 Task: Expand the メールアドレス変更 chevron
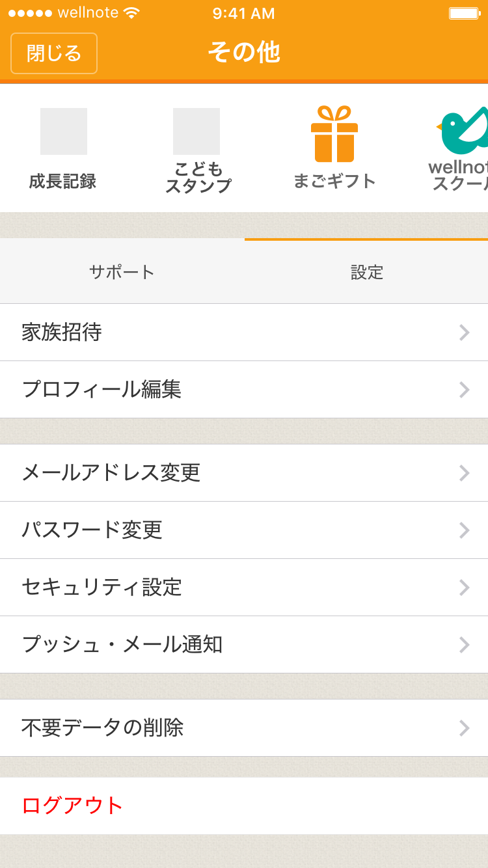[464, 473]
